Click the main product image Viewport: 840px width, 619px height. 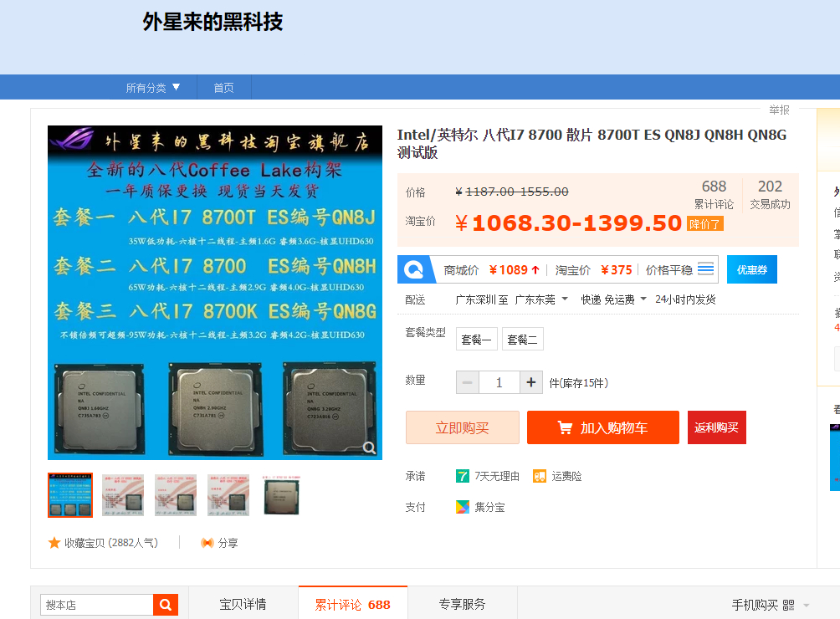coord(215,293)
